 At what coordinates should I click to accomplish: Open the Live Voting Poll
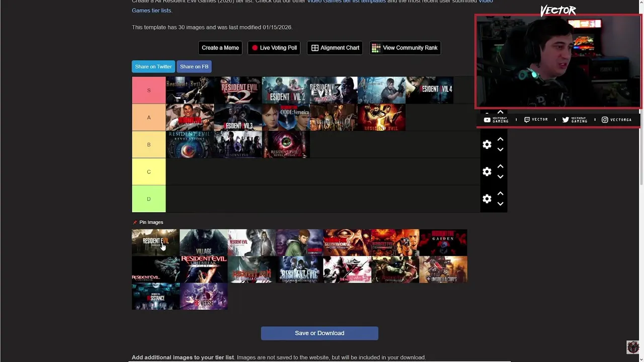pyautogui.click(x=274, y=48)
